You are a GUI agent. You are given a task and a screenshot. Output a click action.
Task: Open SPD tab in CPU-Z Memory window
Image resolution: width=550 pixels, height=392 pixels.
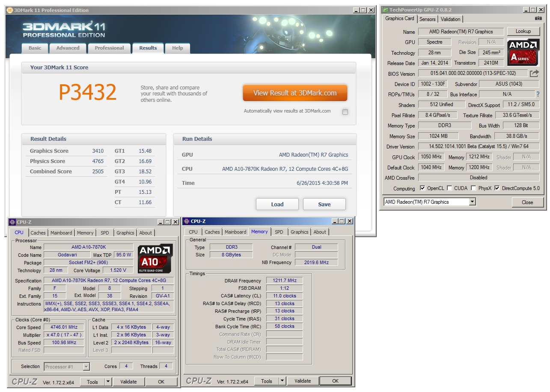click(279, 232)
